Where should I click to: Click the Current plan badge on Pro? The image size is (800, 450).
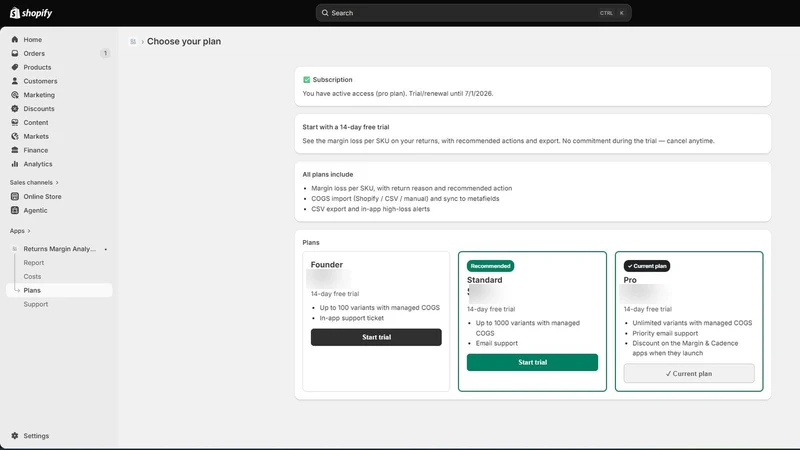647,266
